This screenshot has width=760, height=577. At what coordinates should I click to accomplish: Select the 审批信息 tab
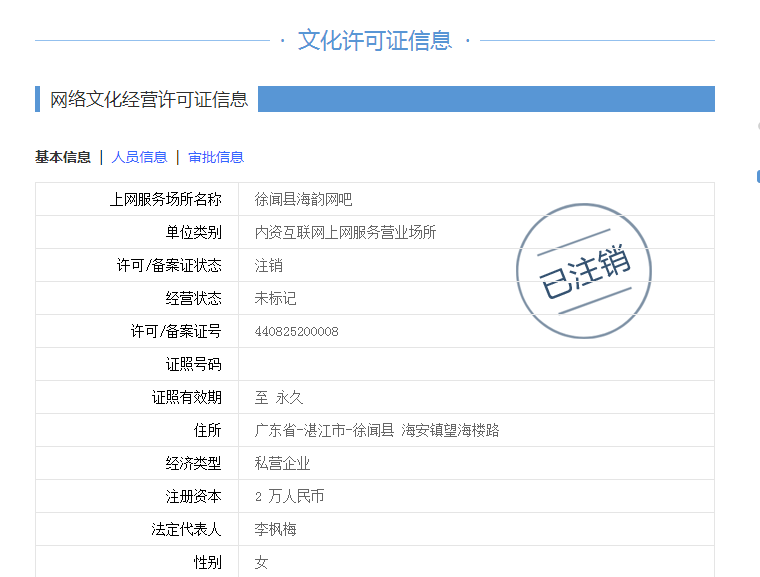(x=216, y=157)
